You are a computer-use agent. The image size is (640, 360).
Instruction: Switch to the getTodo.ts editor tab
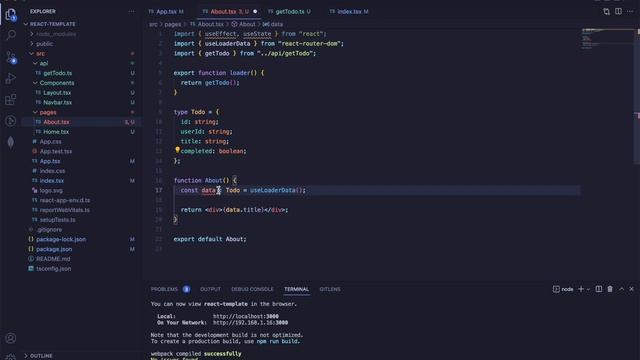[289, 11]
